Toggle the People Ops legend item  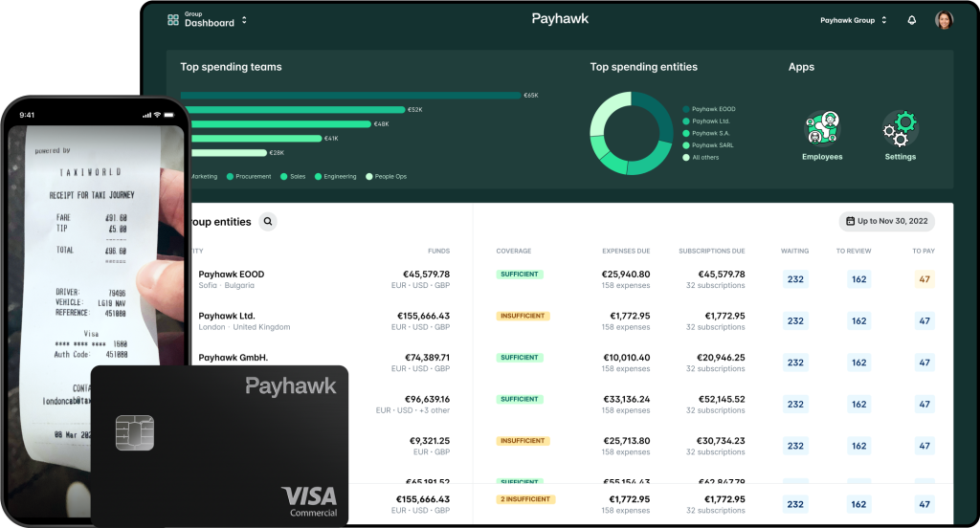tap(387, 177)
